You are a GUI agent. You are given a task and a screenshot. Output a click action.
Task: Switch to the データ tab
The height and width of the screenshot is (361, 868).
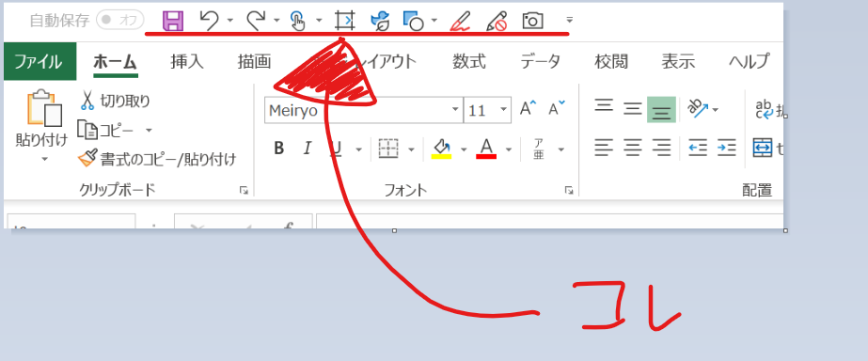pos(541,61)
